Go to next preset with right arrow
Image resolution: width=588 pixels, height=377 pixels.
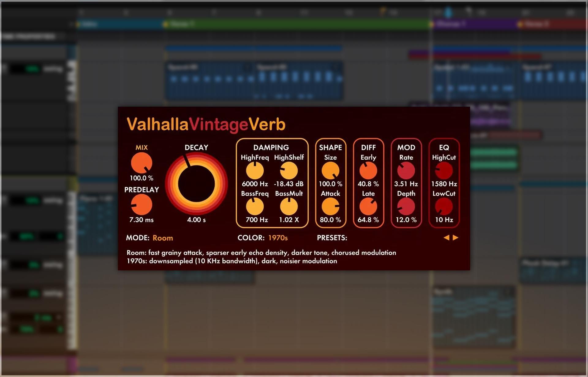tap(455, 238)
